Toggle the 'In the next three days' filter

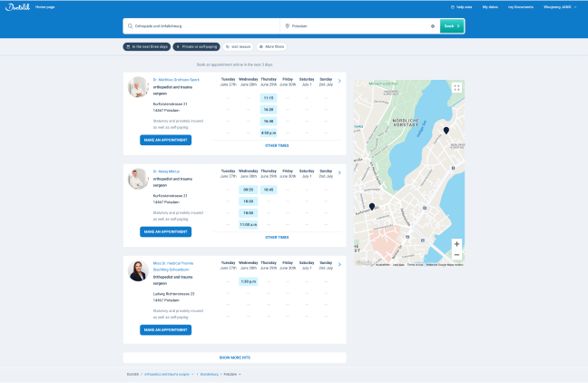coord(146,45)
